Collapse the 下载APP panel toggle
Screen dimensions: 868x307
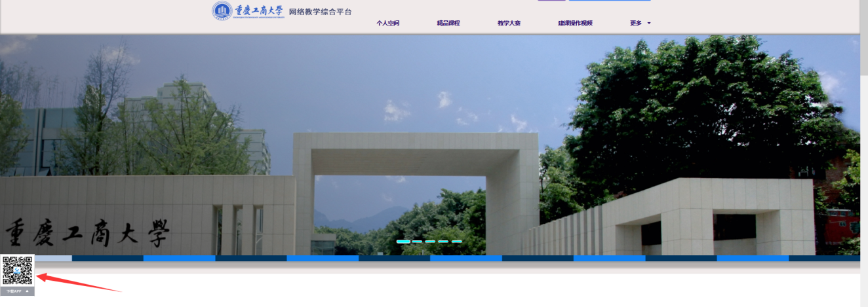click(x=18, y=291)
